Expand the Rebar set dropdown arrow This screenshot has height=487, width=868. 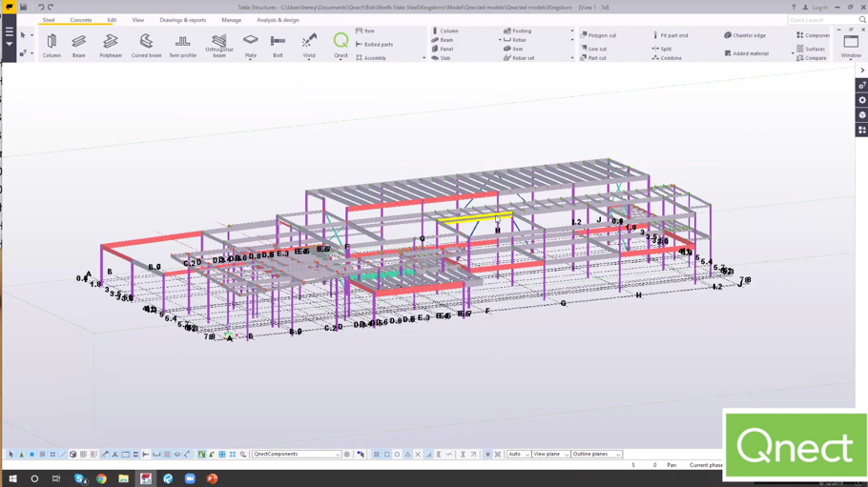[x=572, y=57]
